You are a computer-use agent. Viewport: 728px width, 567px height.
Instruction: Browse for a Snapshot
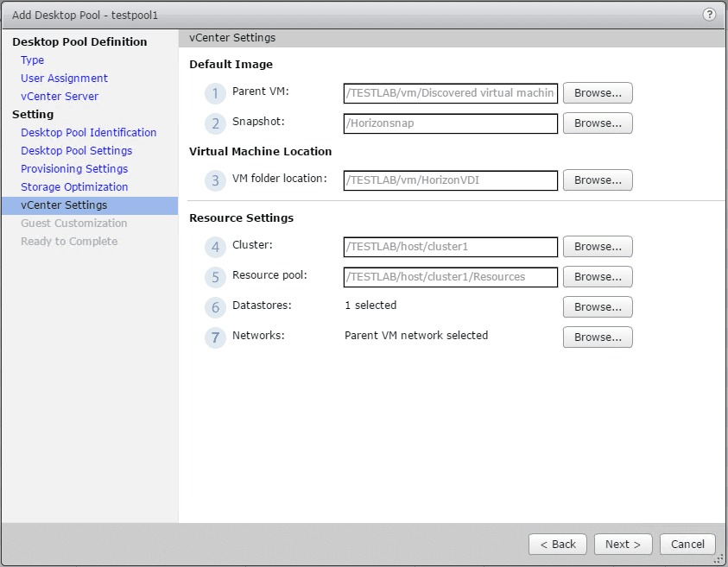[x=598, y=123]
